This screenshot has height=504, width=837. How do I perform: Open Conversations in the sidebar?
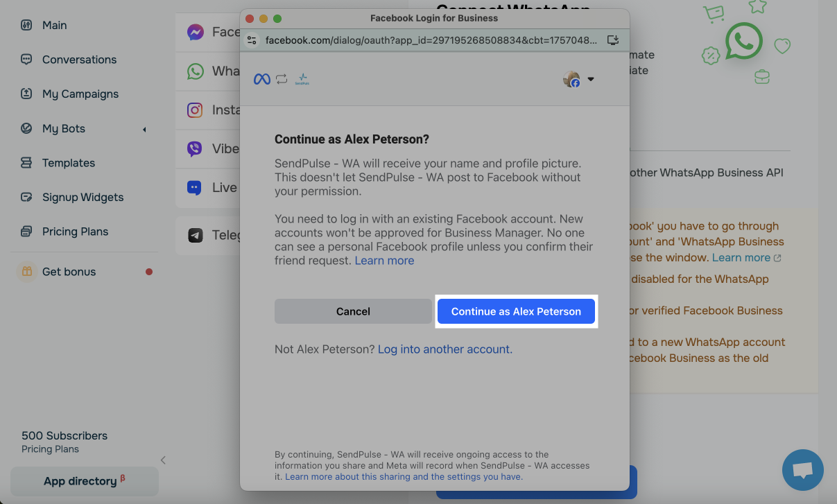coord(79,60)
